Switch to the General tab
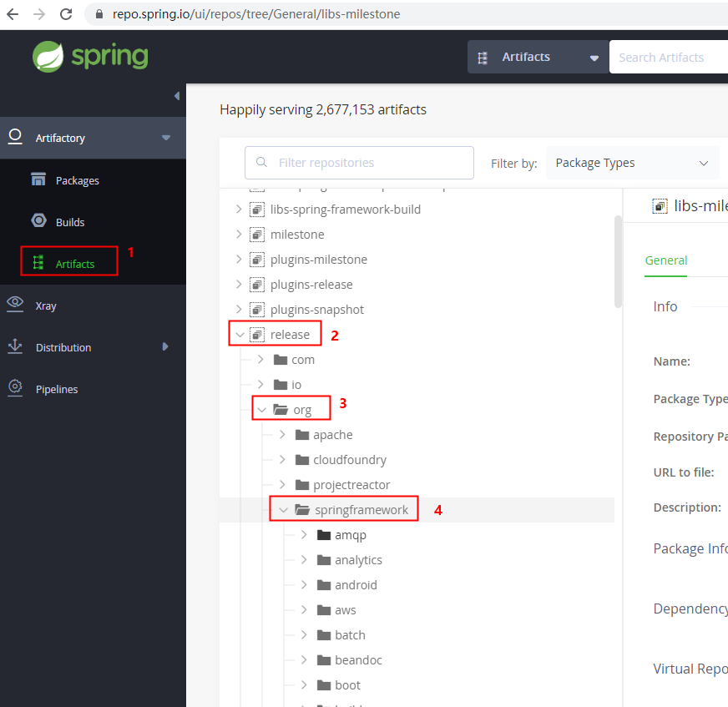 665,260
